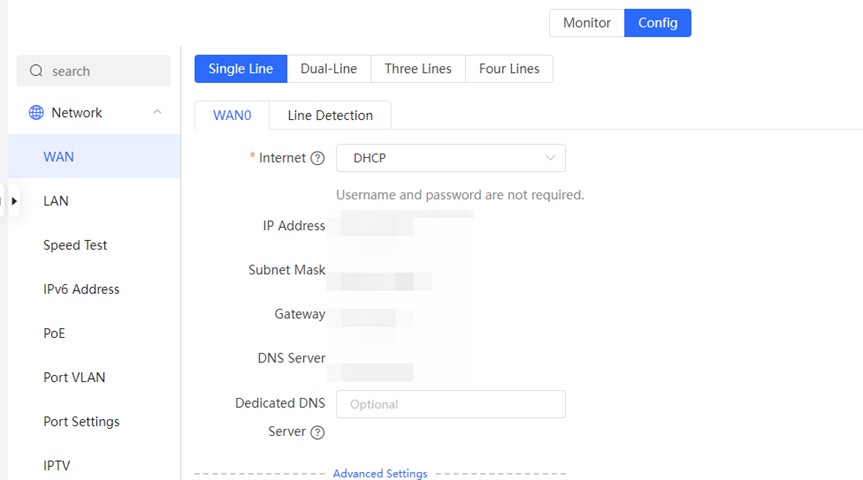The width and height of the screenshot is (863, 480).
Task: Click the Dedicated DNS Optional field
Action: click(x=451, y=404)
